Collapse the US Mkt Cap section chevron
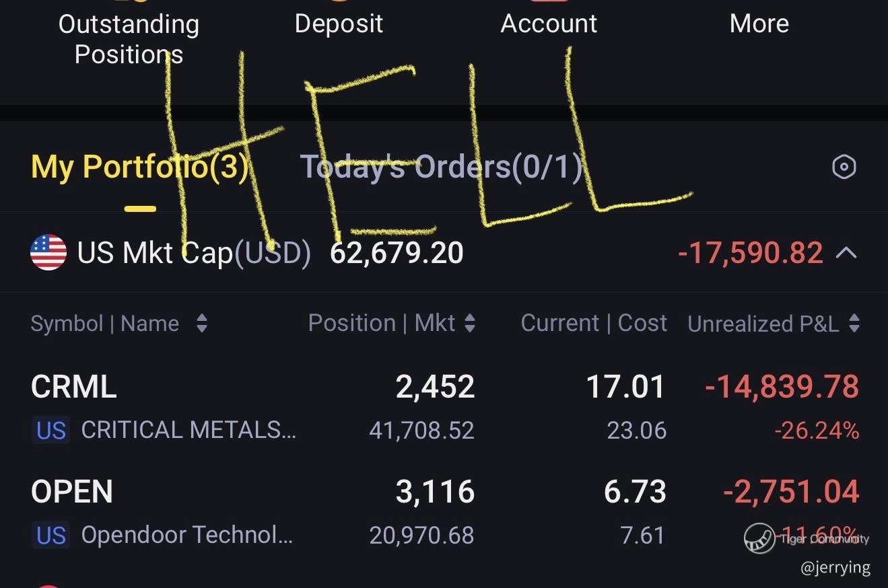 [x=846, y=254]
